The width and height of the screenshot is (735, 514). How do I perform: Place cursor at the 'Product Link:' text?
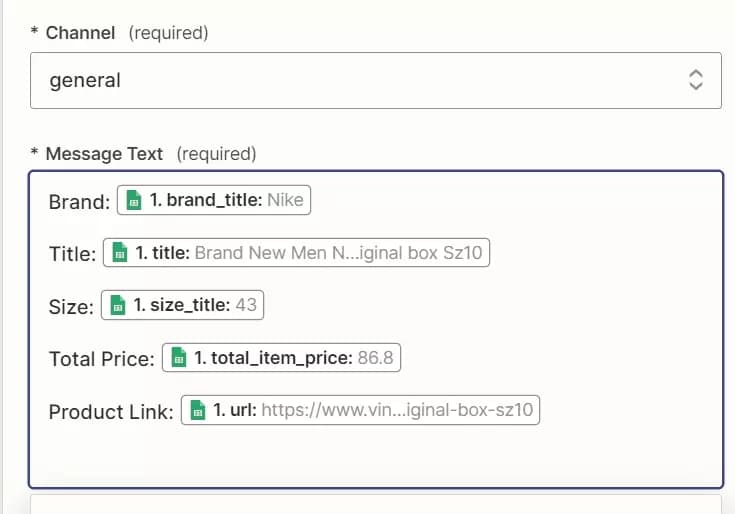(111, 411)
